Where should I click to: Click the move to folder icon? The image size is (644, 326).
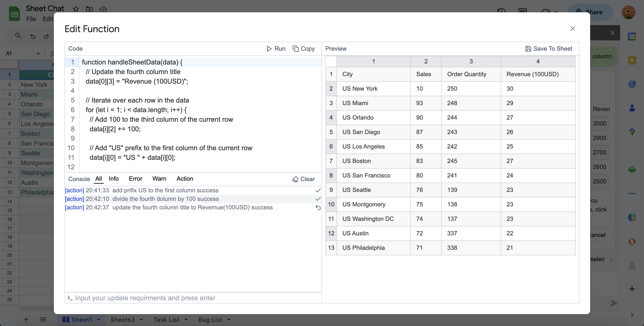click(x=89, y=9)
